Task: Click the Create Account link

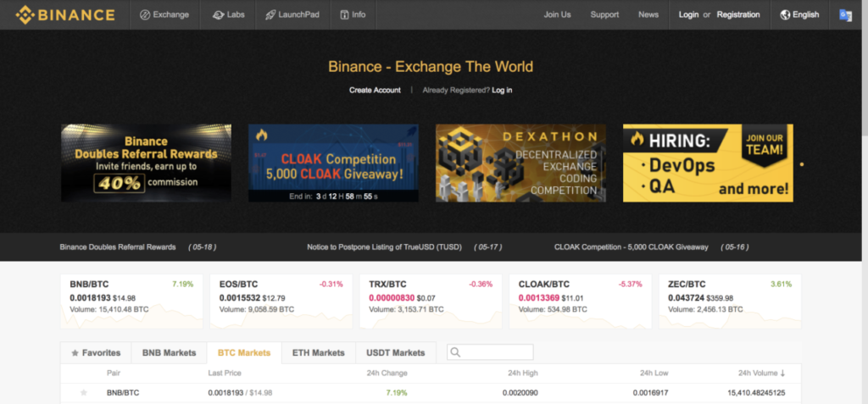Action: [x=375, y=90]
